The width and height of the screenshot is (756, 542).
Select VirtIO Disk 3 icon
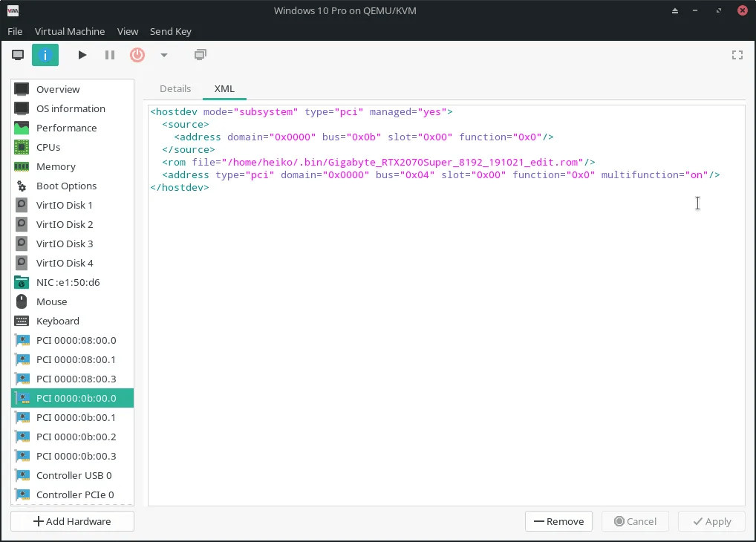(22, 244)
